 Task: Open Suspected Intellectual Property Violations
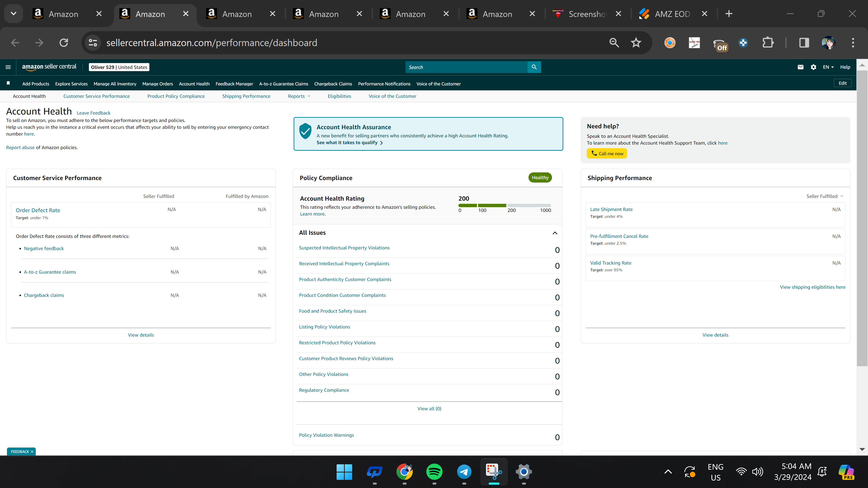tap(344, 248)
